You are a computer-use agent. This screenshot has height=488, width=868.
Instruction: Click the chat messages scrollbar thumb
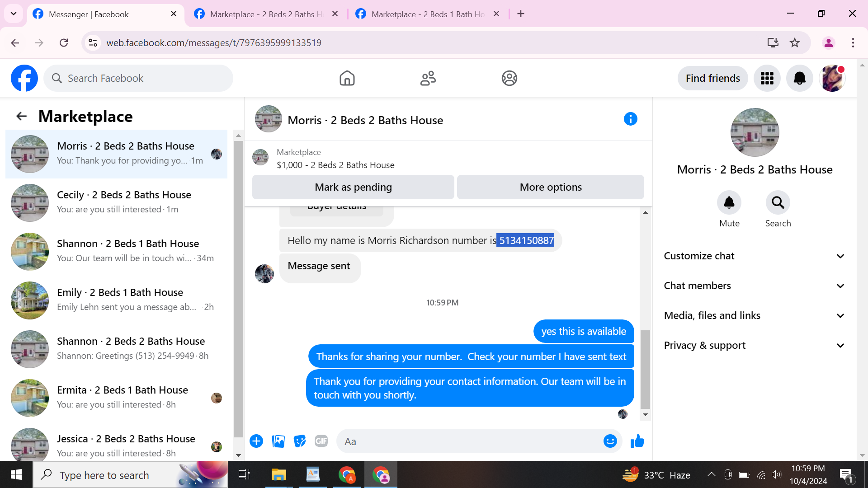point(645,370)
